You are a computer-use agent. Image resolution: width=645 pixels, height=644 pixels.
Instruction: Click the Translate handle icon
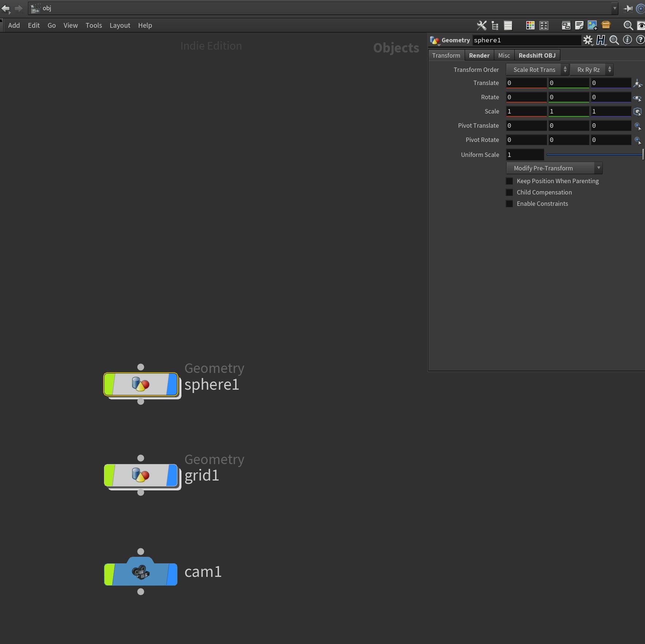[638, 83]
